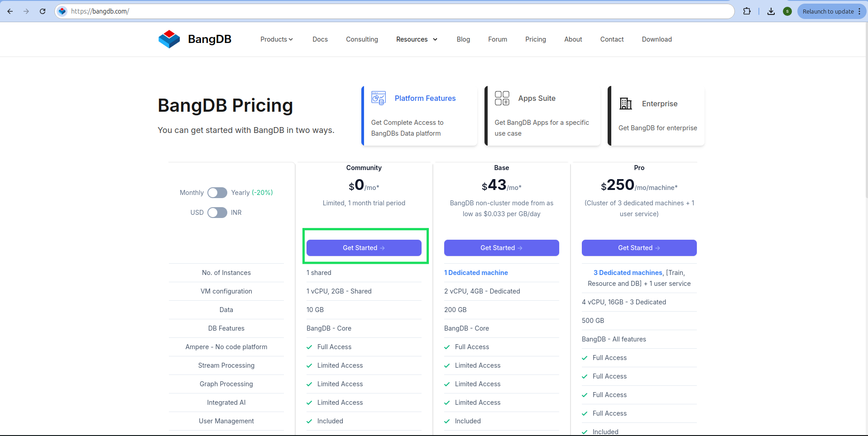Image resolution: width=868 pixels, height=436 pixels.
Task: Click the Monthly label
Action: coord(192,193)
